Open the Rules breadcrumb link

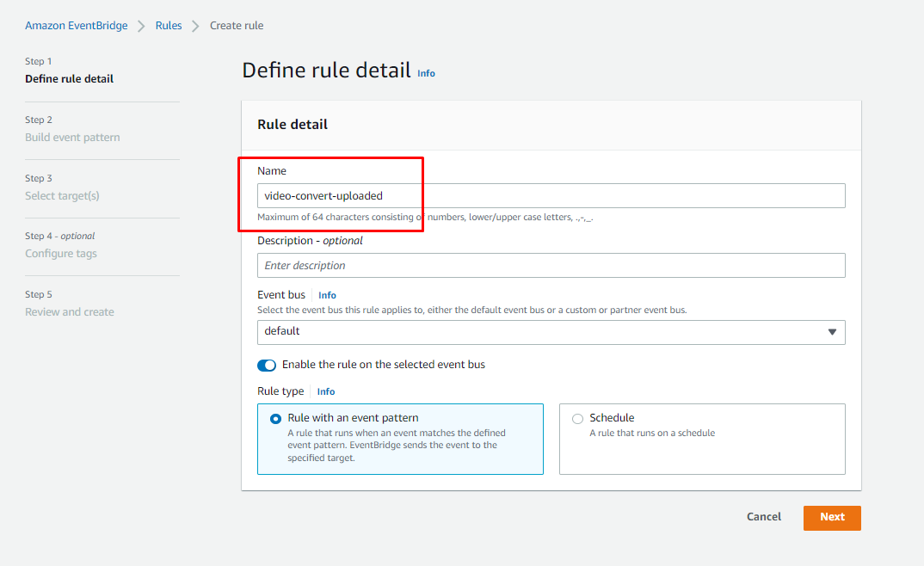(x=169, y=26)
